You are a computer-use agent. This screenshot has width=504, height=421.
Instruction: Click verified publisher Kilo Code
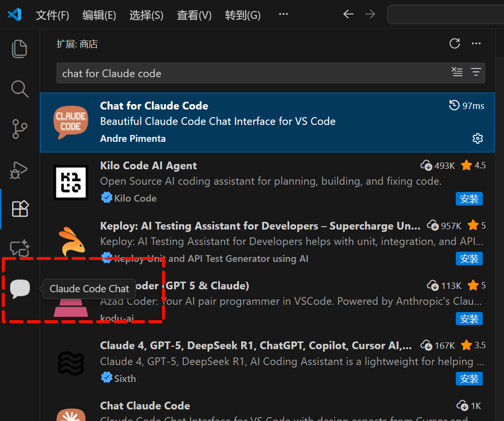(x=129, y=198)
